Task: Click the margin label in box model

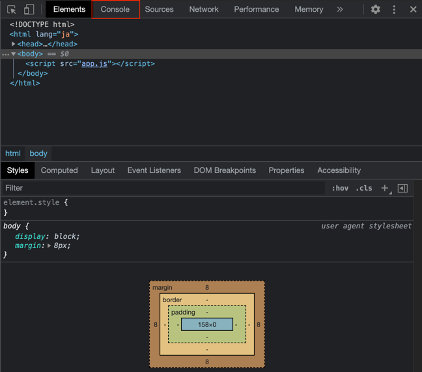Action: (162, 287)
